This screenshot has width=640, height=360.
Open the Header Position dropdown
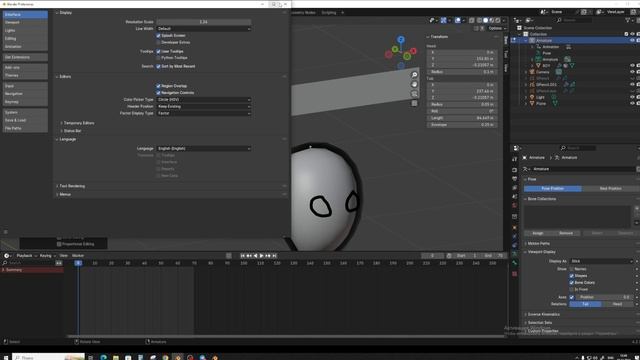[204, 106]
